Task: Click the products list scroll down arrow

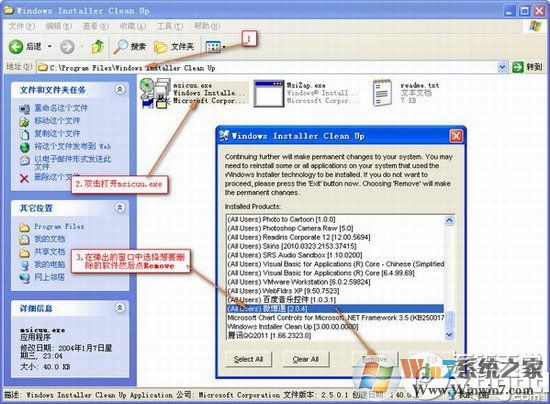Action: pos(449,335)
